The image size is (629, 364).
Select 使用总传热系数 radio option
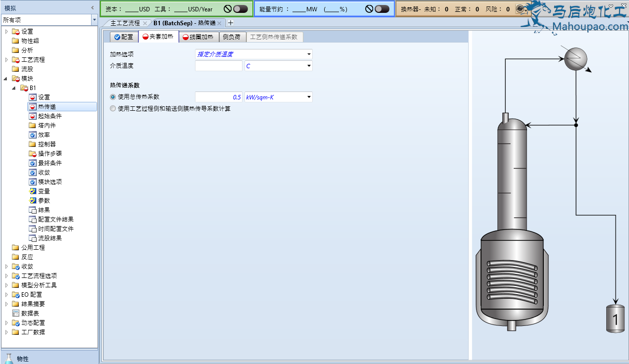(x=113, y=97)
